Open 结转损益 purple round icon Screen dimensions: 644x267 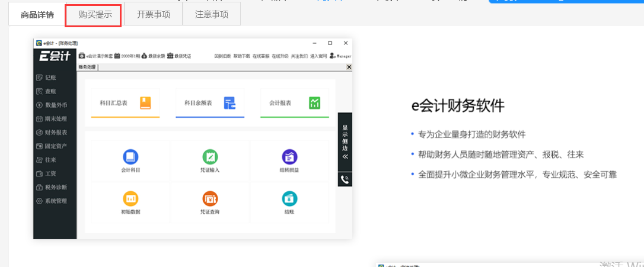pos(289,157)
